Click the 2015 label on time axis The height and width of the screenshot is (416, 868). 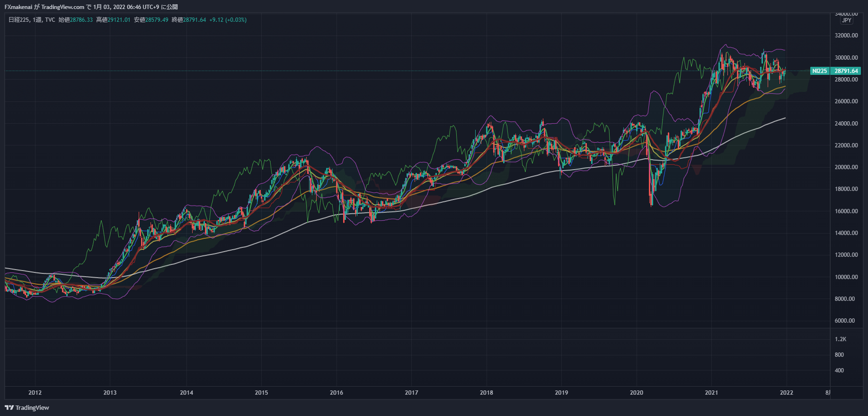[x=261, y=393]
